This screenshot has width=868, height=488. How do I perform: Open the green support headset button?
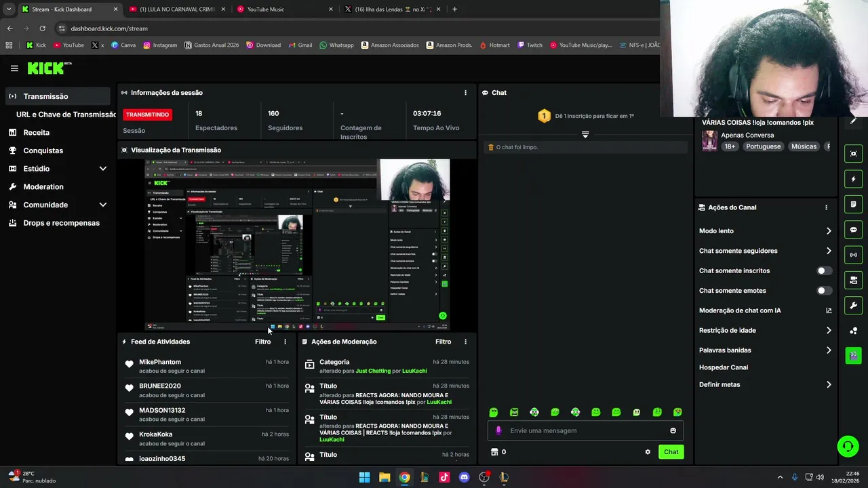tap(848, 446)
